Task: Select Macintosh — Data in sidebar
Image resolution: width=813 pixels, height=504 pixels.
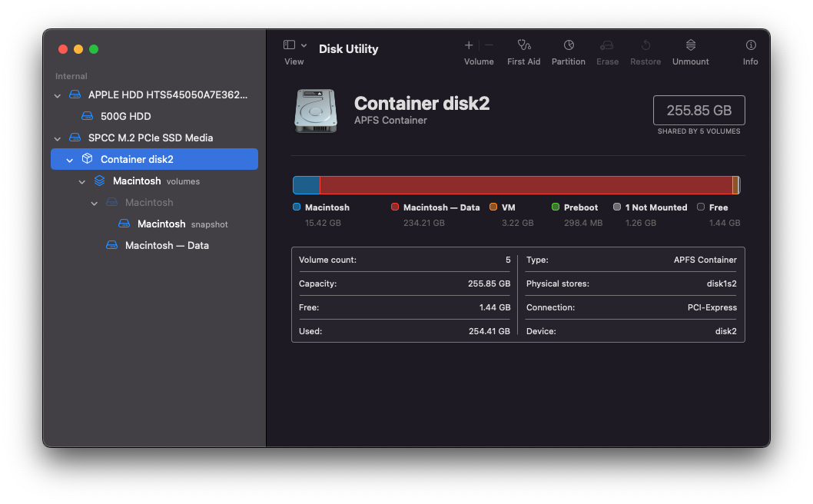Action: [x=167, y=246]
